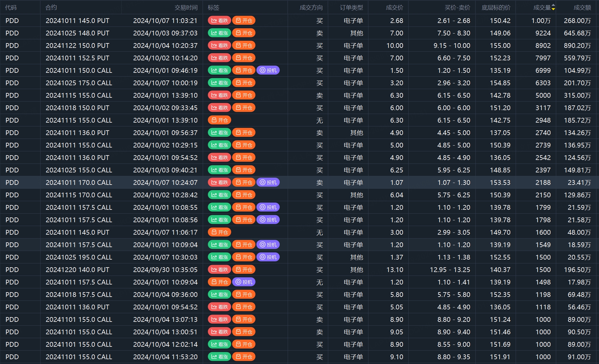
Task: Select the bid-ask range 12.95 - 13.25
Action: tap(450, 269)
